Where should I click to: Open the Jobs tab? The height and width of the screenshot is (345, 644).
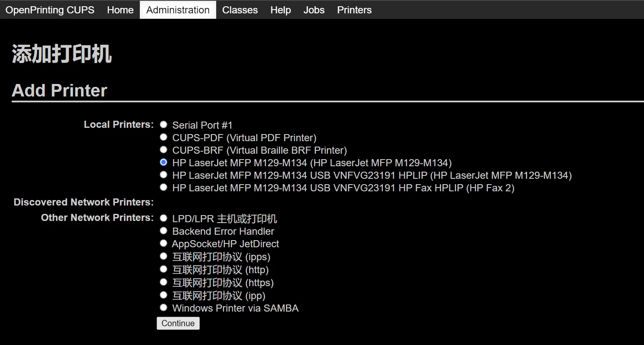click(x=314, y=10)
